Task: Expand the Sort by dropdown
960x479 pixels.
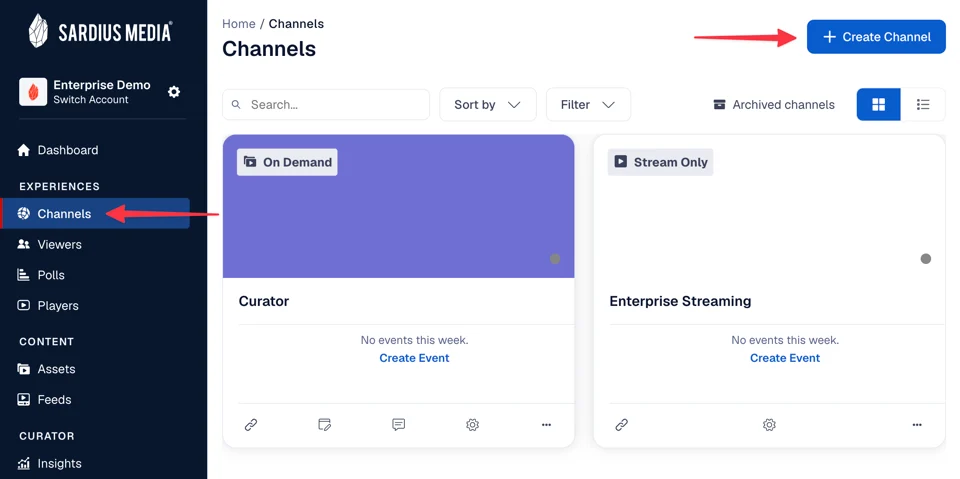Action: [x=488, y=105]
